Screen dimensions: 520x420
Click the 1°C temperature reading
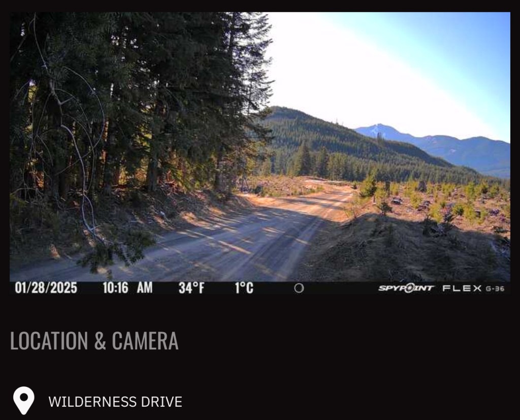point(244,287)
